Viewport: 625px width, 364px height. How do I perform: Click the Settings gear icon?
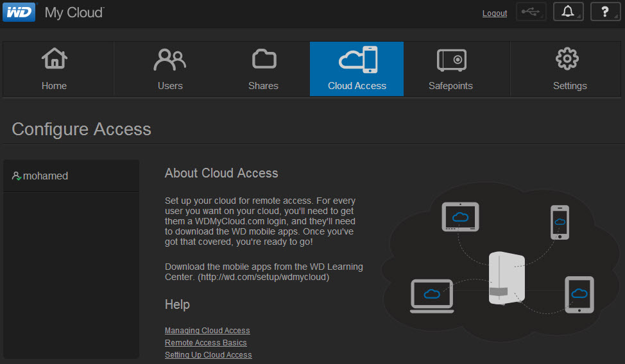[x=567, y=59]
